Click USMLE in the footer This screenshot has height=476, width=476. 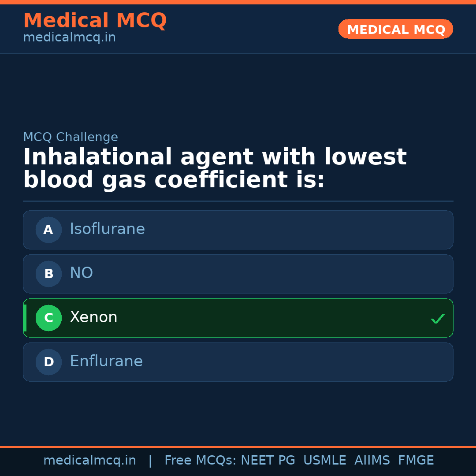pos(324,461)
